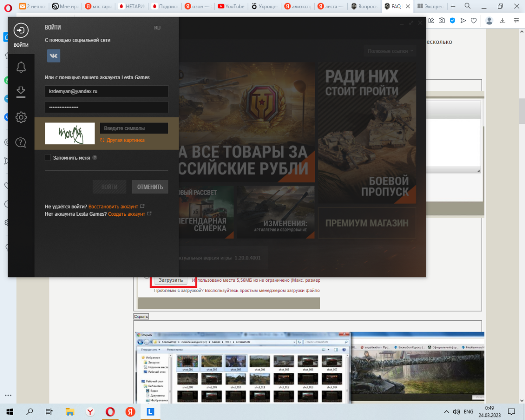Screen dimensions: 525x420
Task: Switch to the НЕТАРИФ browser tab
Action: point(132,7)
